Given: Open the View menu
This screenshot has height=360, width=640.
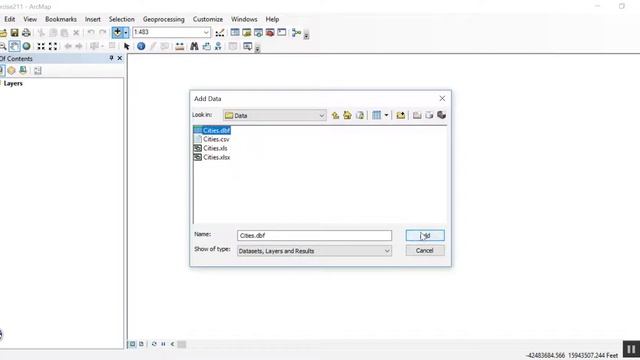Looking at the screenshot, I should (x=30, y=19).
